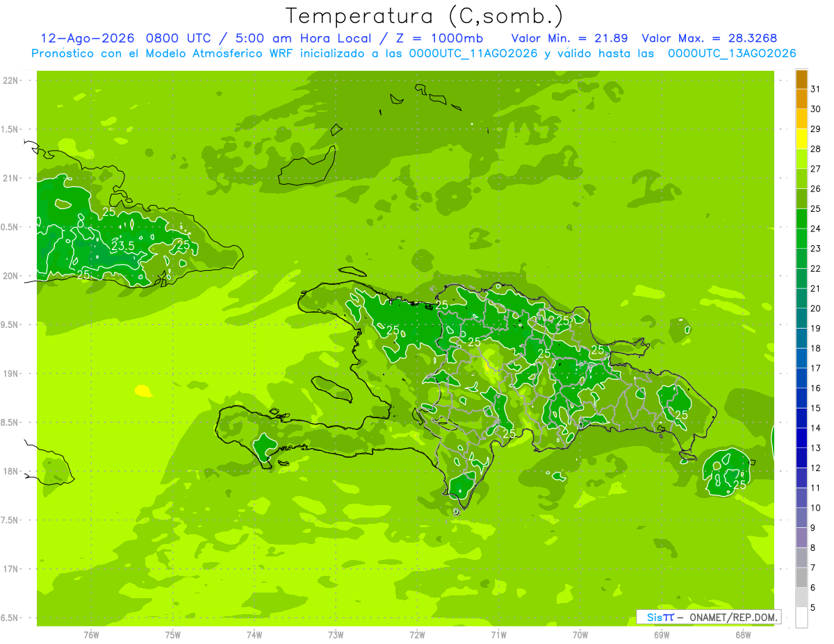
Task: Click the "5:00 am Hora Local" text
Action: pos(305,38)
